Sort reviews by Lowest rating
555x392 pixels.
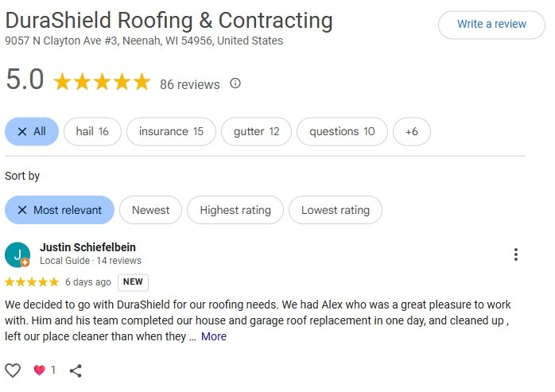pyautogui.click(x=335, y=210)
